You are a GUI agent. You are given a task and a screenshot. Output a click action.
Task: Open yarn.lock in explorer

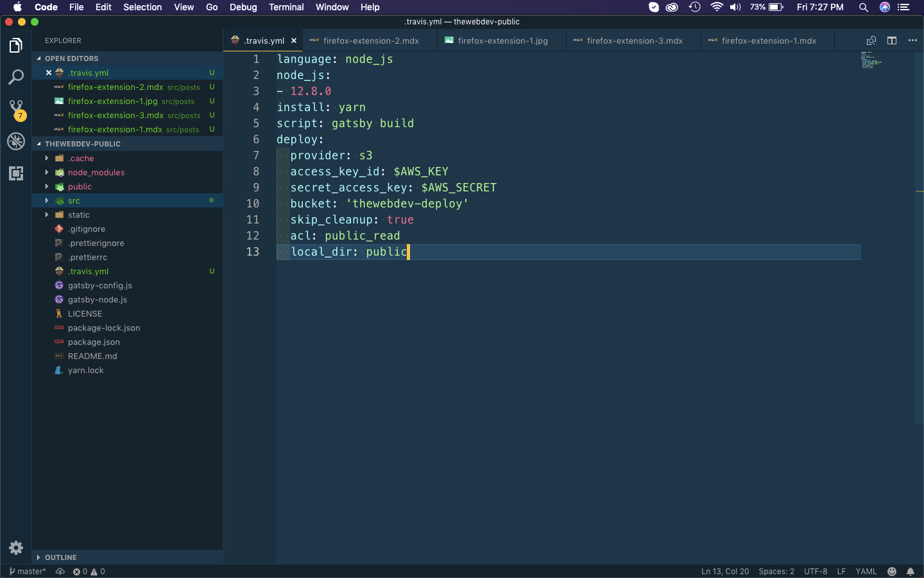127,370
